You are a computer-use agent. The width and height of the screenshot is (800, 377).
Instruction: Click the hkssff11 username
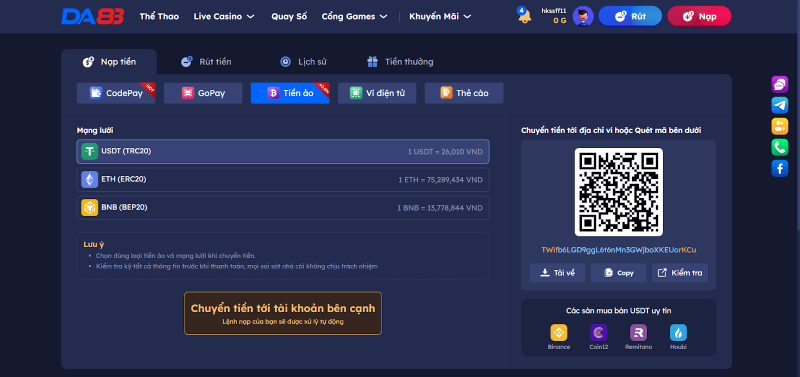[x=554, y=11]
